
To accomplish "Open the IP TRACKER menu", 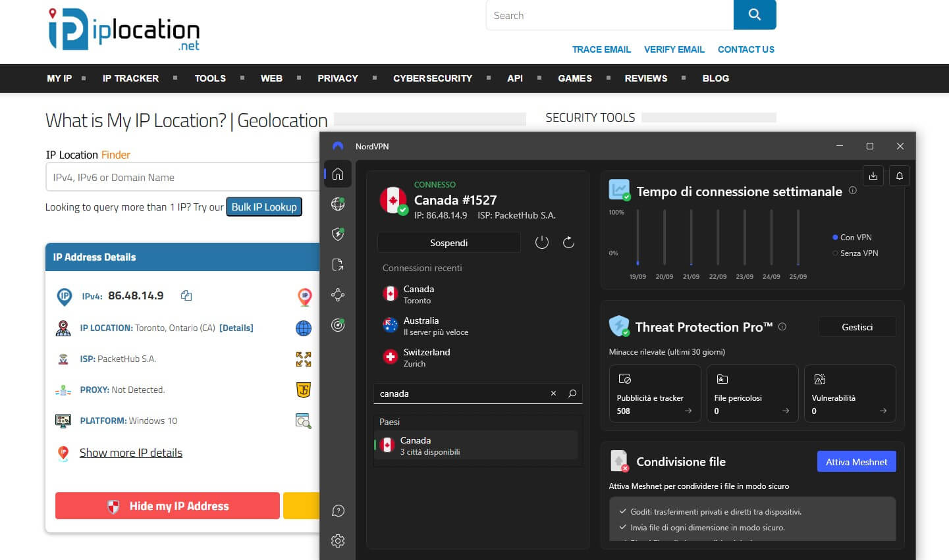I will 130,78.
